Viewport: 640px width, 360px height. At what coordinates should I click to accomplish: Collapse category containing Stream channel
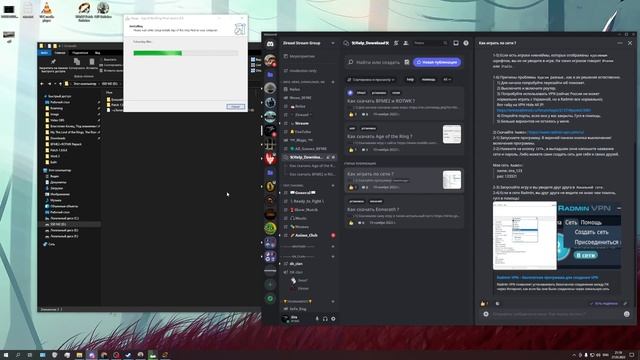(304, 82)
